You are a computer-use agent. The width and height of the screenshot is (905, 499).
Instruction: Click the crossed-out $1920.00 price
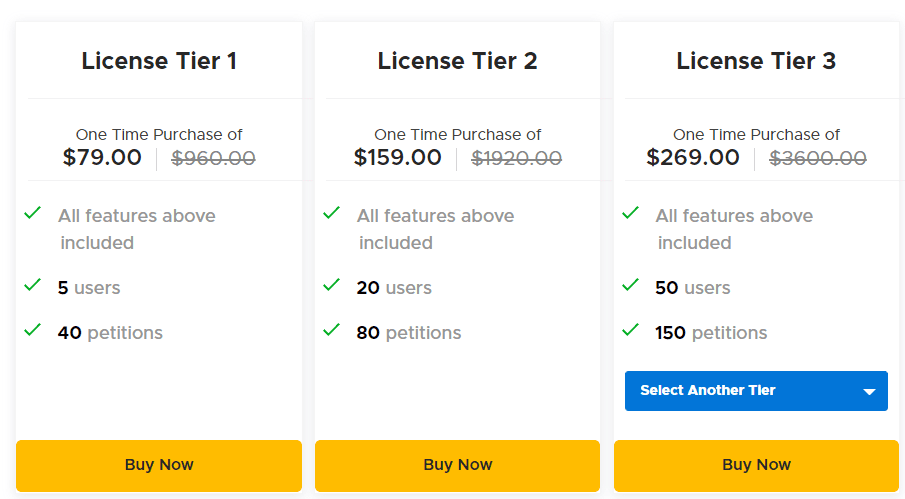[x=516, y=158]
